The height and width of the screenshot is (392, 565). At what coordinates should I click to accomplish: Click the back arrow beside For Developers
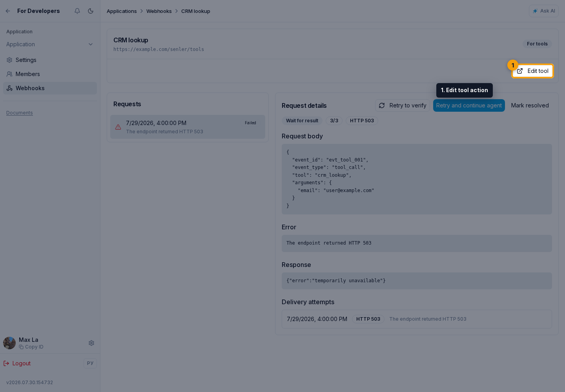(x=8, y=11)
